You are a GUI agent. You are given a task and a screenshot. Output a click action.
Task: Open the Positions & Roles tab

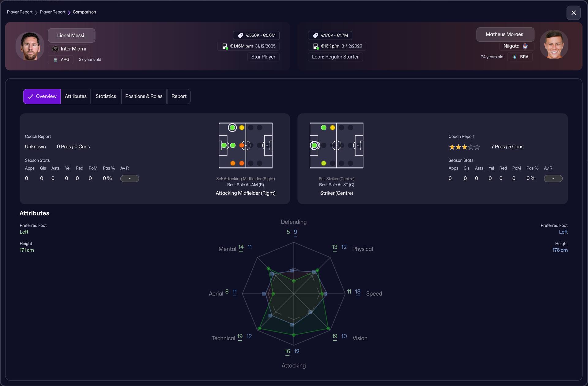pos(144,96)
